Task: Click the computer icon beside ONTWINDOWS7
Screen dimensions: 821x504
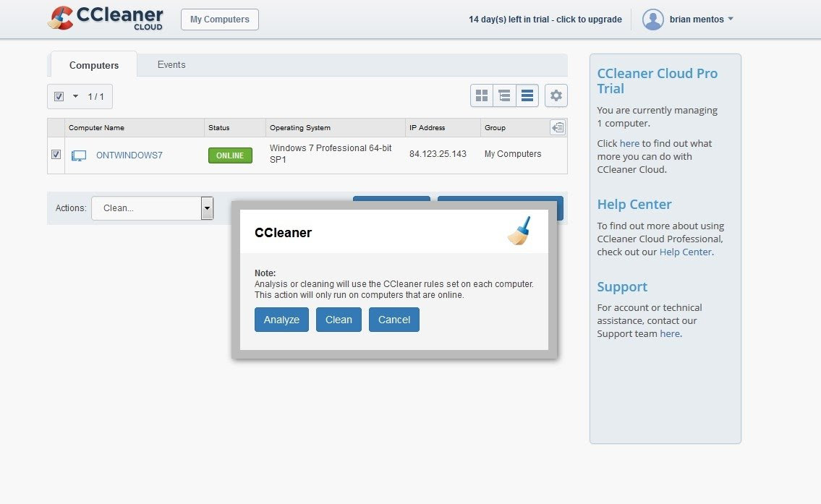Action: pos(79,155)
